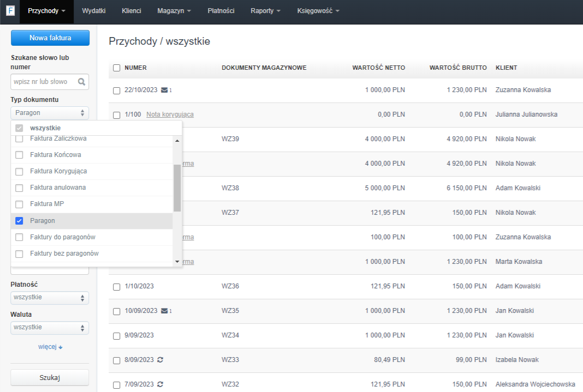Click the F application logo icon

click(10, 11)
